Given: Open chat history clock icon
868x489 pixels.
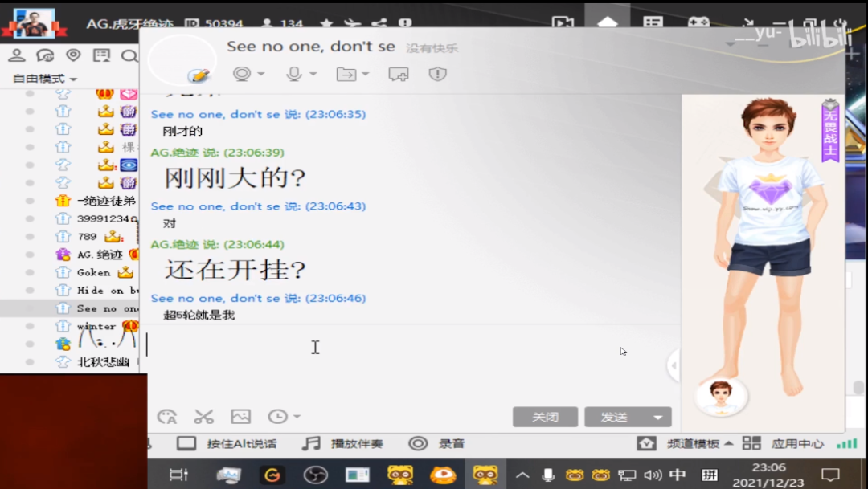Looking at the screenshot, I should (x=277, y=417).
